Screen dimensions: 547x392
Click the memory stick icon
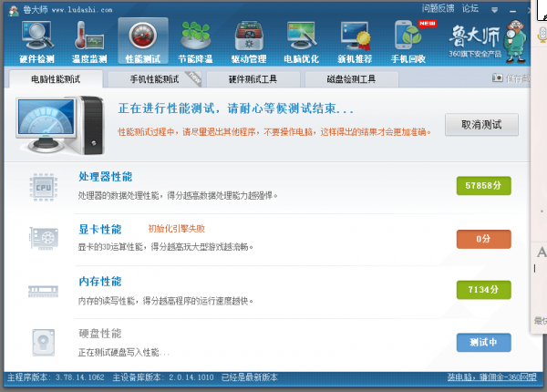point(43,291)
